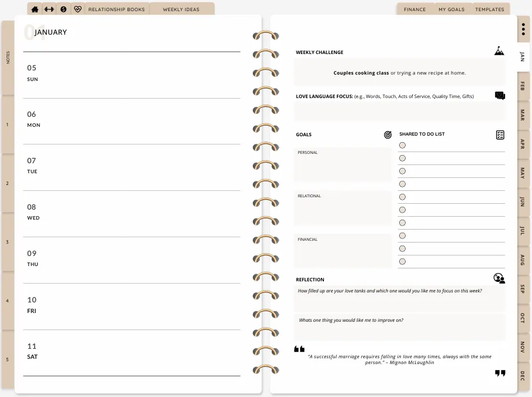Check the ninth Shared To Do List circle
Viewport: 532px width, 397px height.
pos(403,248)
